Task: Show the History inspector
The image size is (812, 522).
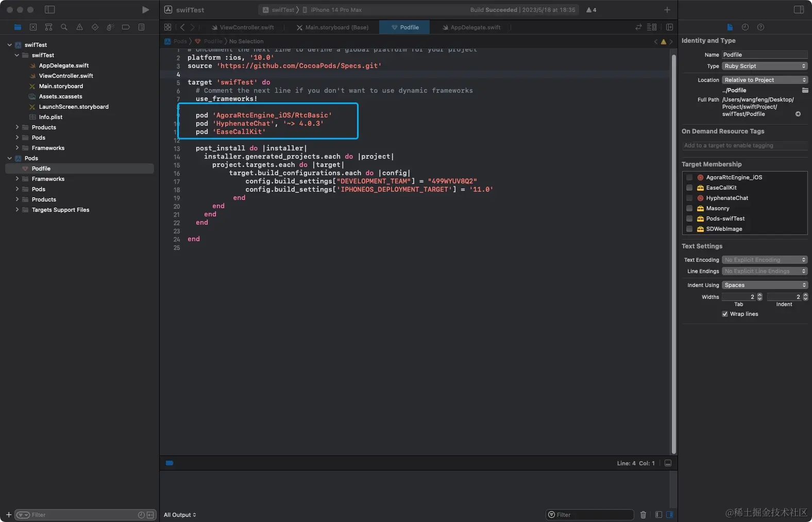Action: click(x=745, y=27)
